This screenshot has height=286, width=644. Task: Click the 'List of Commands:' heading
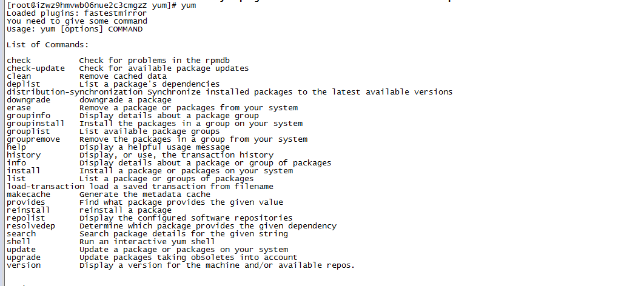coord(48,45)
